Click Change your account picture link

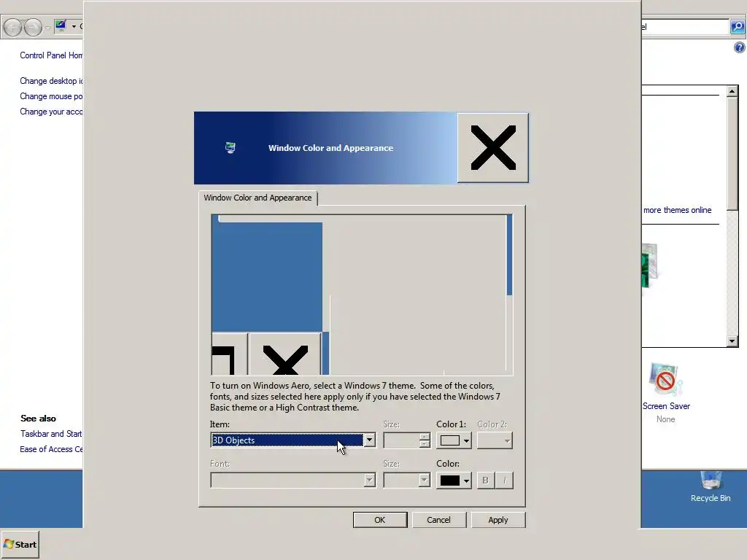click(51, 112)
